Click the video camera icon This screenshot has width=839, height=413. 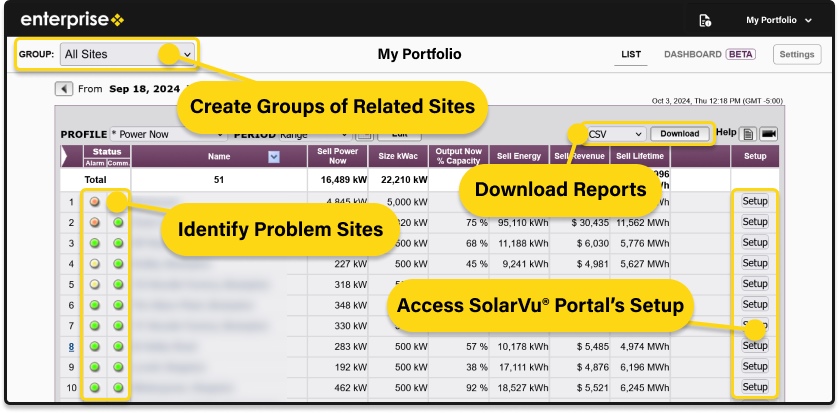pyautogui.click(x=769, y=134)
